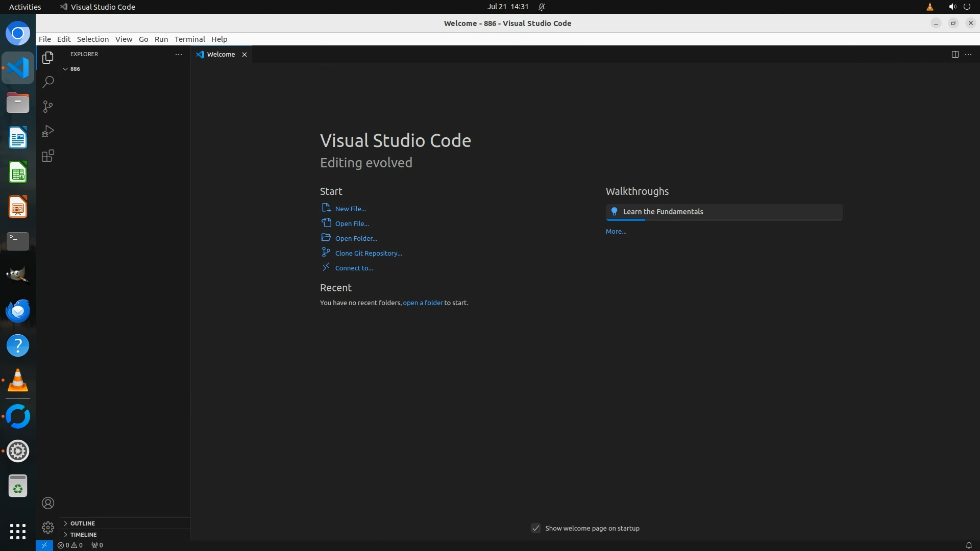
Task: Close the Welcome tab
Action: pos(244,55)
